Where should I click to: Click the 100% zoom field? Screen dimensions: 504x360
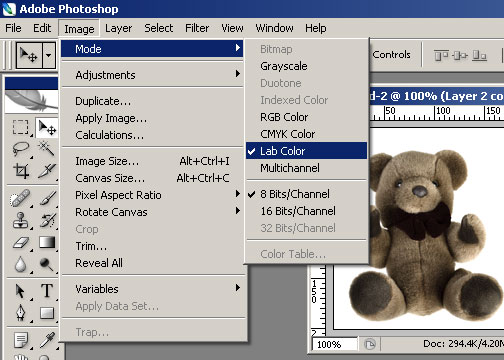[334, 344]
